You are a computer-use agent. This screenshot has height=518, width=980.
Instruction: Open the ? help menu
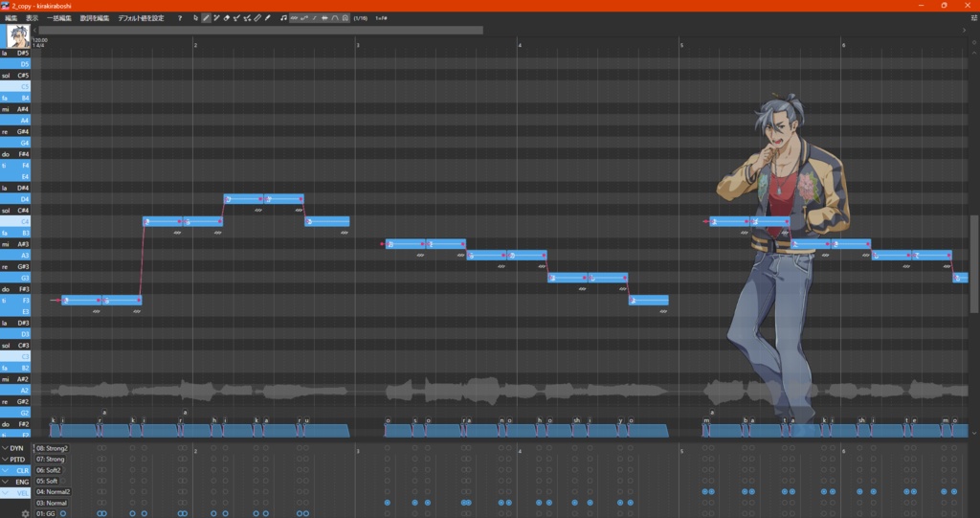[180, 18]
